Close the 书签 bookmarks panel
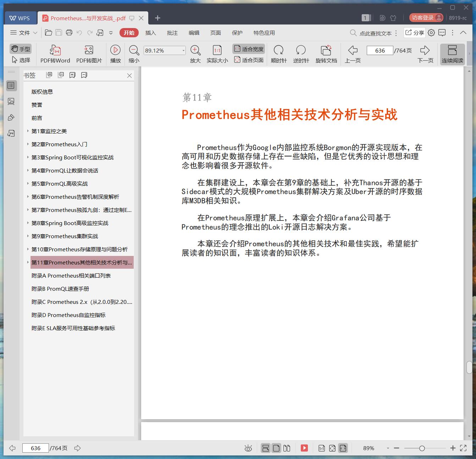476x459 pixels. (129, 75)
